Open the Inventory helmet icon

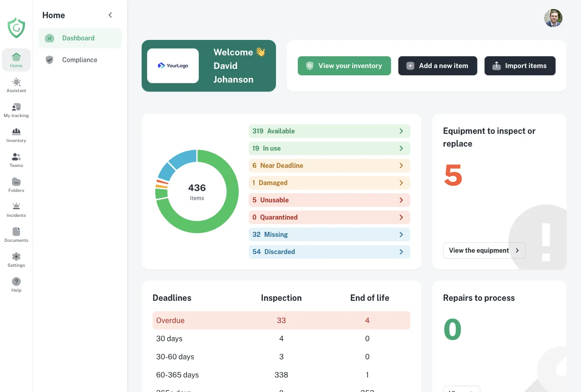[16, 132]
